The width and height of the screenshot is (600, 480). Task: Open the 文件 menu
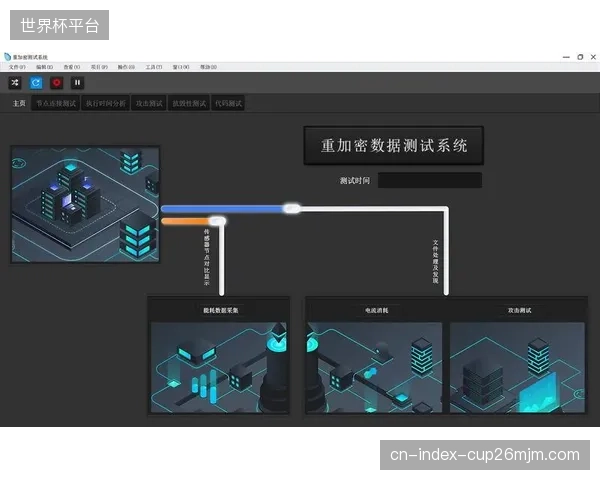coord(17,67)
